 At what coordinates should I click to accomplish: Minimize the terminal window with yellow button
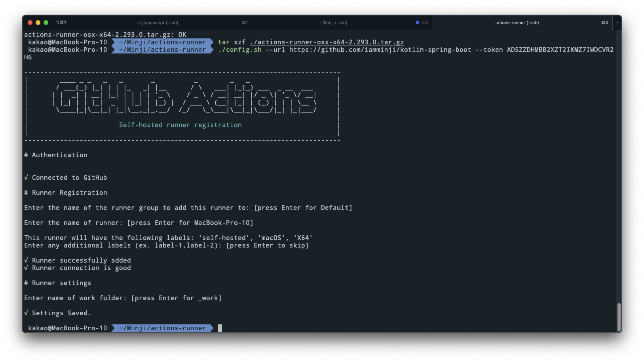click(x=38, y=23)
